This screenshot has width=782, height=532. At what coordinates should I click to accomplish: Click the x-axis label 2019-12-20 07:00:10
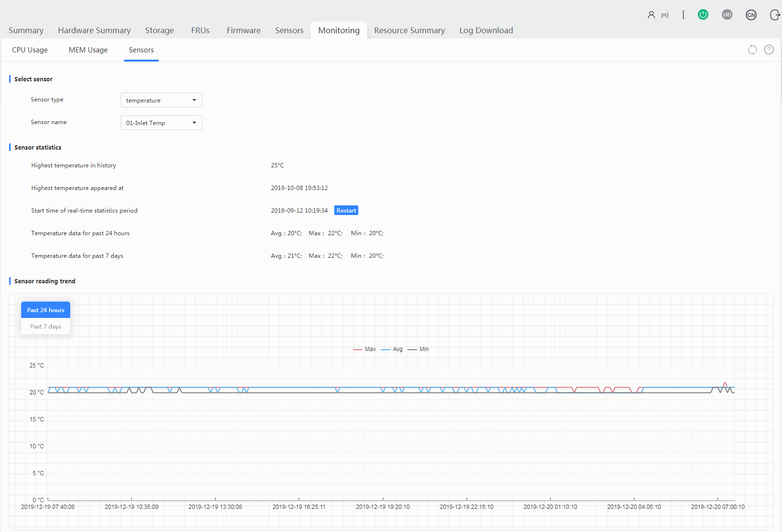click(718, 507)
